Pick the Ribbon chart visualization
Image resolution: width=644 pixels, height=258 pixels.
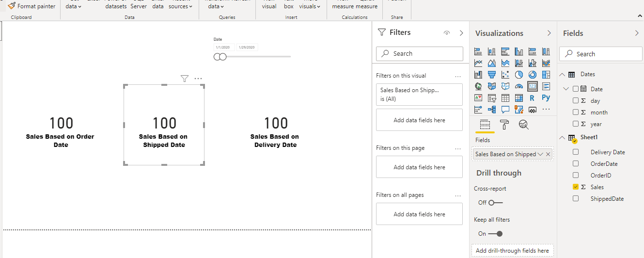coord(546,63)
